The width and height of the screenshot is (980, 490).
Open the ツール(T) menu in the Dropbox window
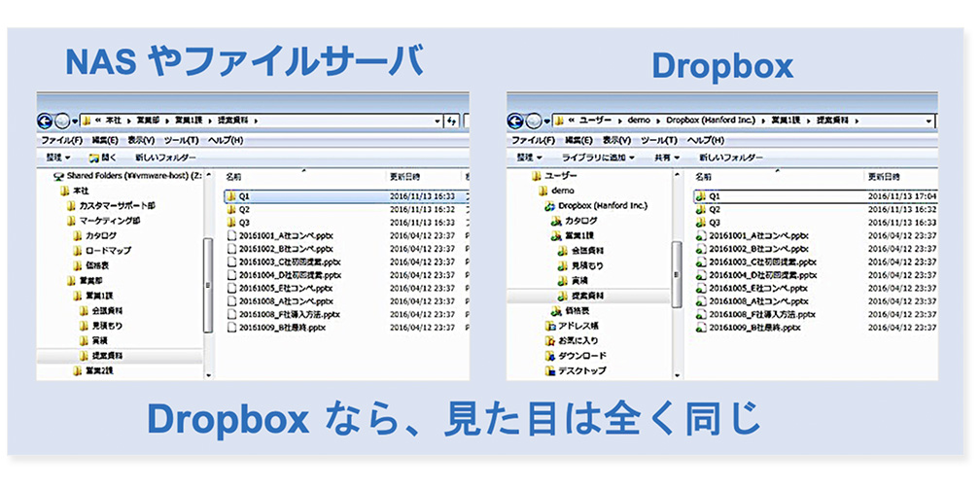661,140
